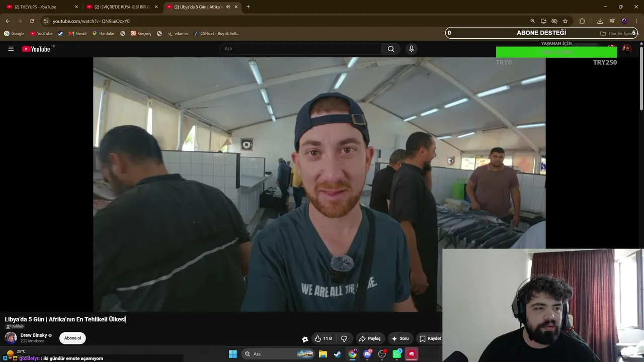Open the Gmail bookmark
Image resolution: width=644 pixels, height=362 pixels.
coord(77,34)
